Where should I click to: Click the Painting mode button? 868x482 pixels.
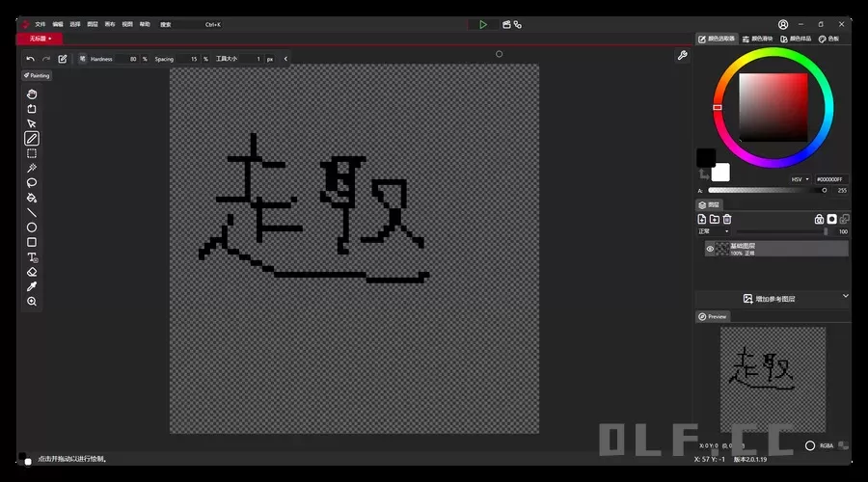pos(37,75)
